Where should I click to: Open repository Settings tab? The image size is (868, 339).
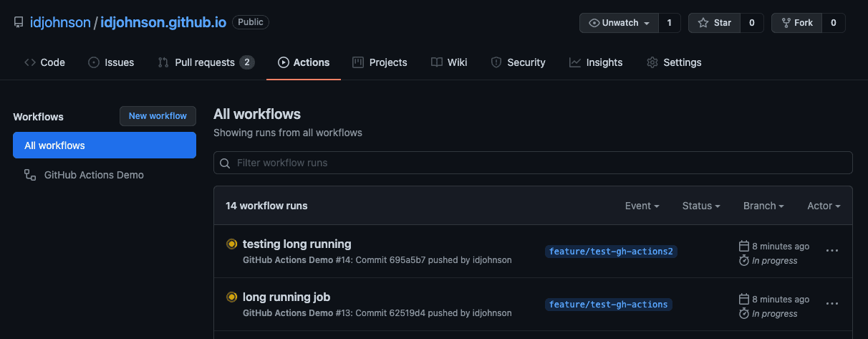[674, 62]
